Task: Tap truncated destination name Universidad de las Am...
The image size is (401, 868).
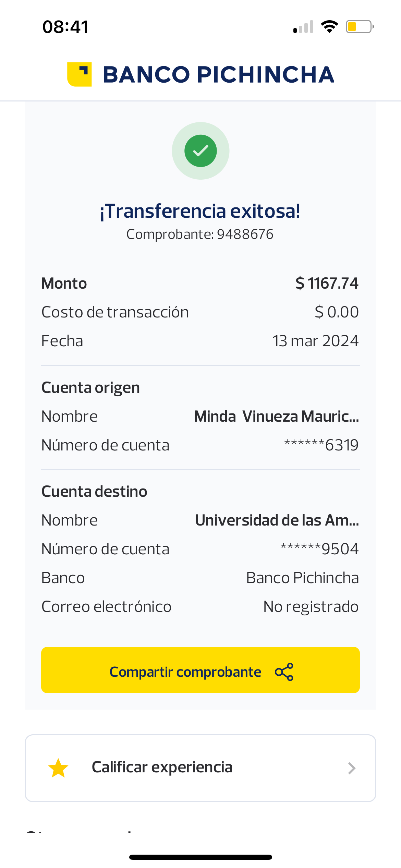Action: coord(277,520)
